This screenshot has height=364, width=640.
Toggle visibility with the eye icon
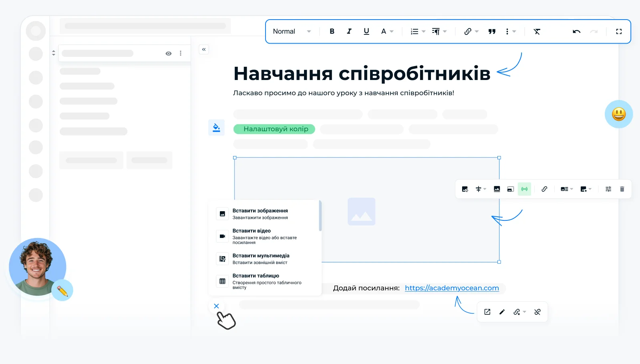[x=169, y=54]
